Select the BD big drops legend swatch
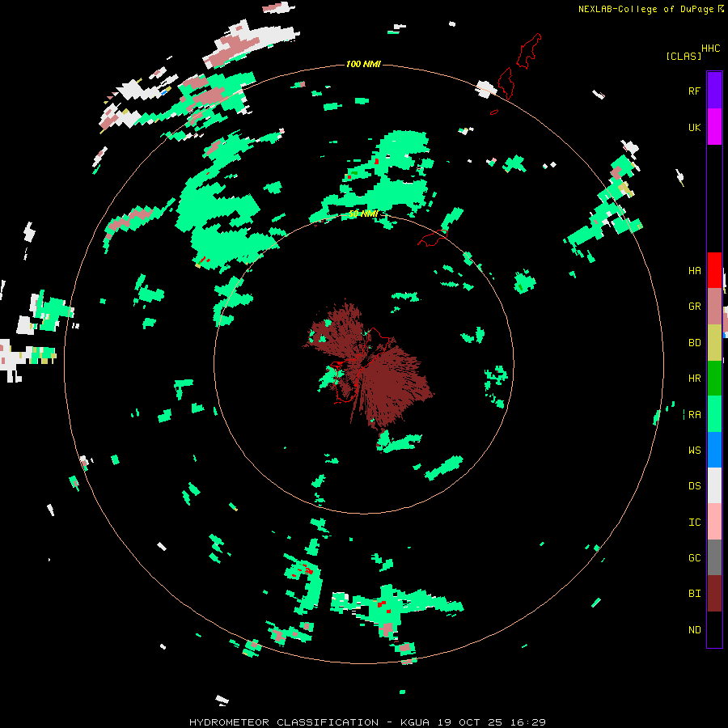This screenshot has width=728, height=728. coord(714,342)
